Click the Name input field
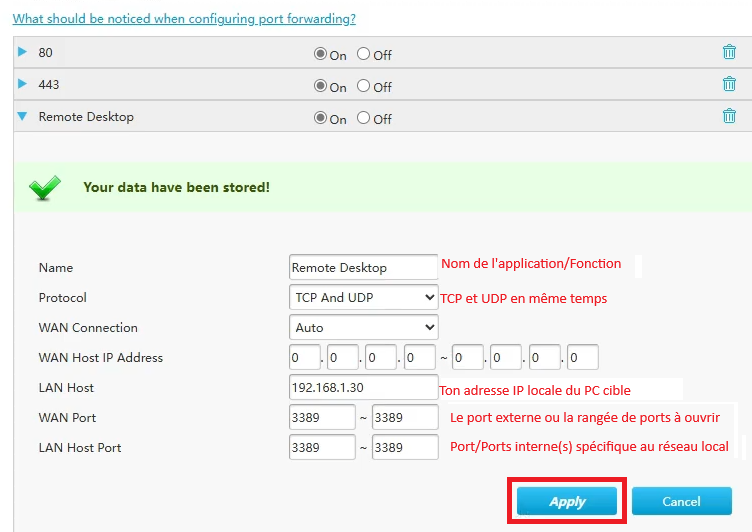Screen dimensions: 752x532 pyautogui.click(x=363, y=267)
